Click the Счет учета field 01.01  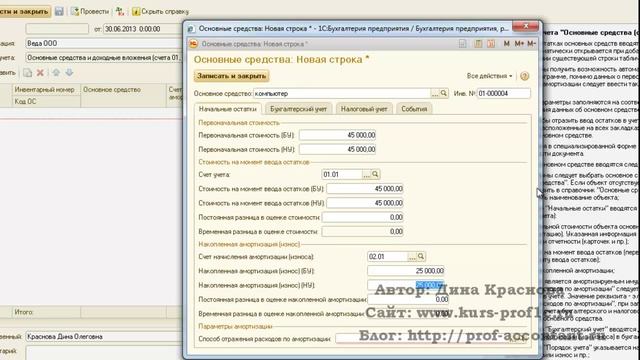[x=342, y=174]
